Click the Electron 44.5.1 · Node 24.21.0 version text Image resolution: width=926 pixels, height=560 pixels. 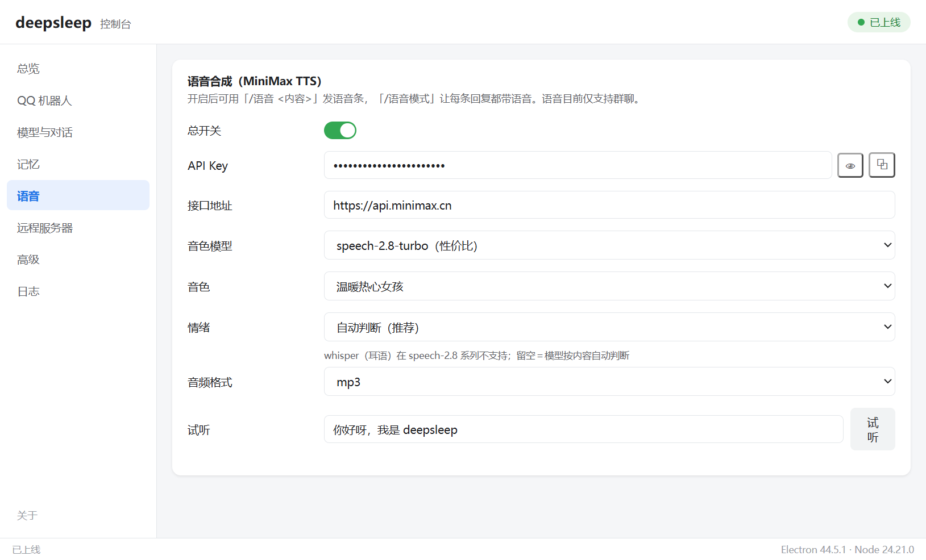(x=847, y=549)
